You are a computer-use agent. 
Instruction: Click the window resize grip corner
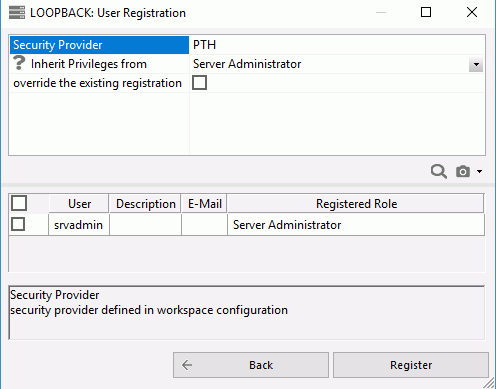point(489,383)
